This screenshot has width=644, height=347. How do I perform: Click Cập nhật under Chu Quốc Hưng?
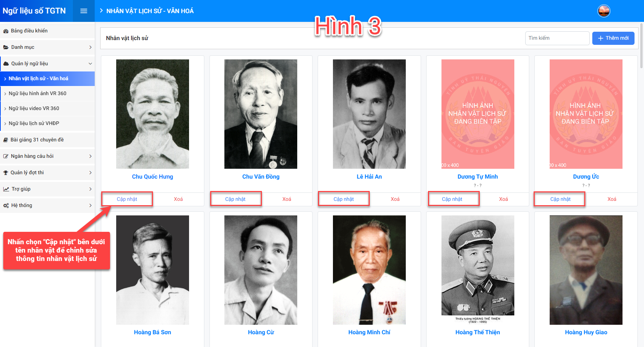(x=127, y=199)
